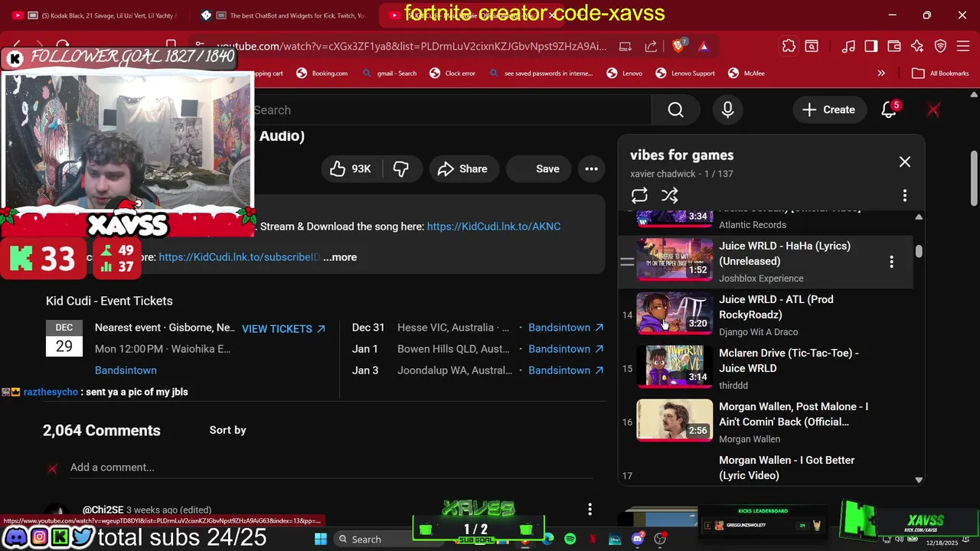Open Brave VPN shield icon

pos(941,47)
